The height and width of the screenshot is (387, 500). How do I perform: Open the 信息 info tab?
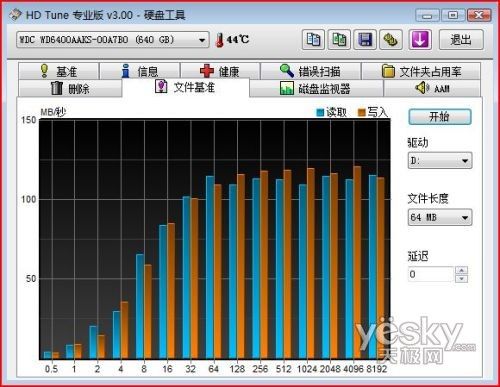pyautogui.click(x=140, y=71)
